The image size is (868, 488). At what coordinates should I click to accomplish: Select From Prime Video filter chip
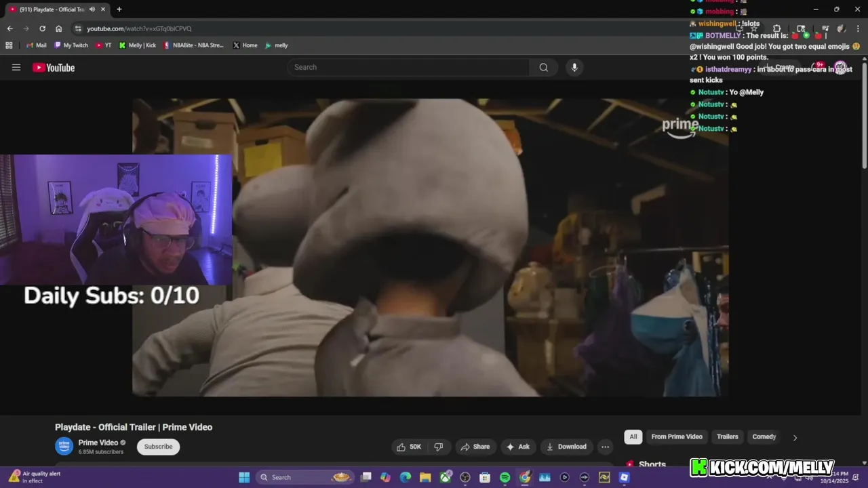677,436
